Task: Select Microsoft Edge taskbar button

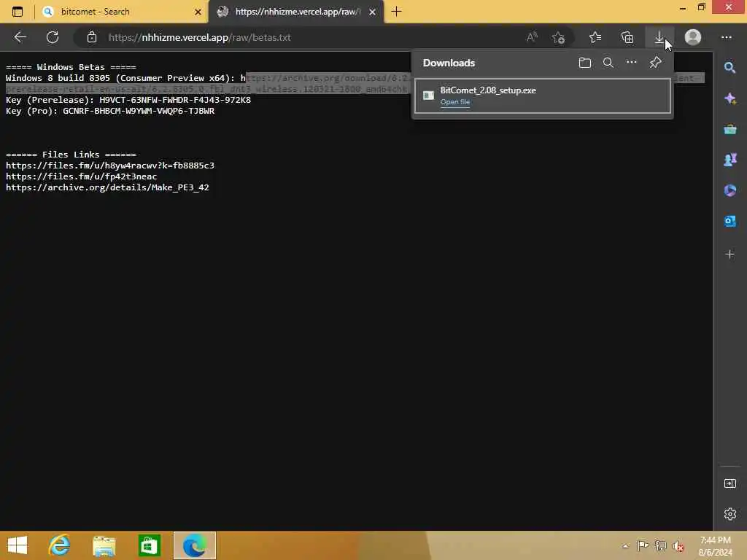Action: tap(194, 545)
